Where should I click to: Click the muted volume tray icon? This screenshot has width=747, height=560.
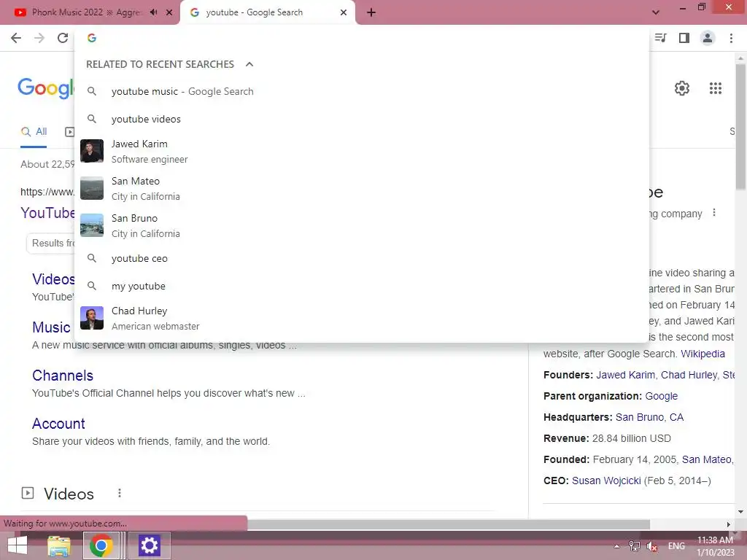click(651, 546)
